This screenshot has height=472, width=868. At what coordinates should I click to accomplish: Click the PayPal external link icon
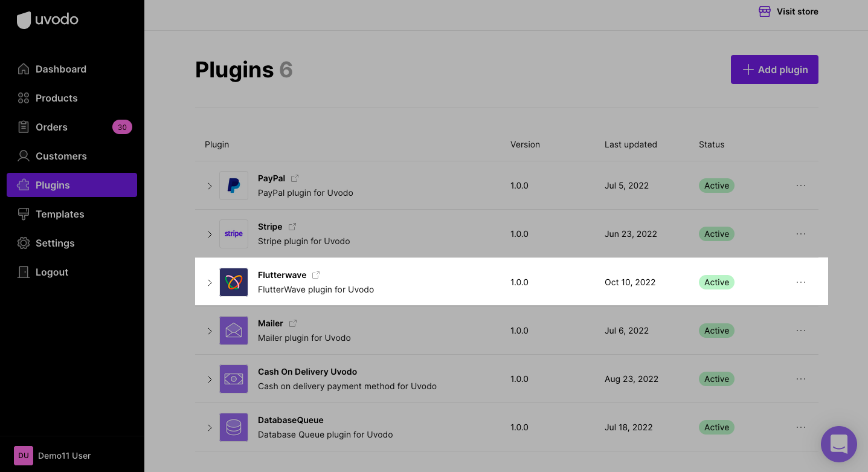(295, 178)
